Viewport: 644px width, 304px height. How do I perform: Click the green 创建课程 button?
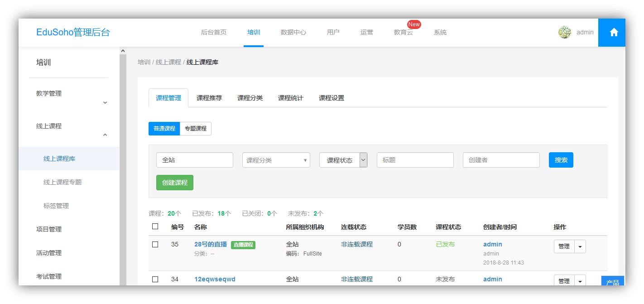[x=175, y=183]
